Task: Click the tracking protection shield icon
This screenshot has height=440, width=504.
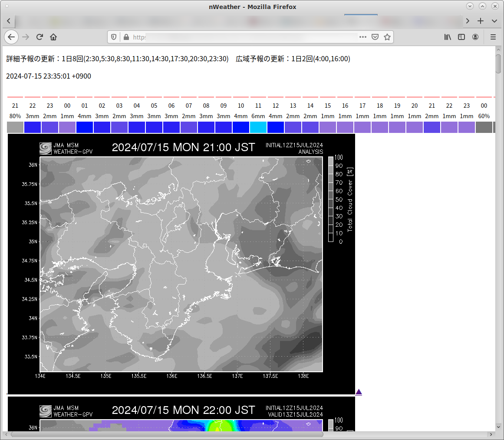Action: pos(114,37)
